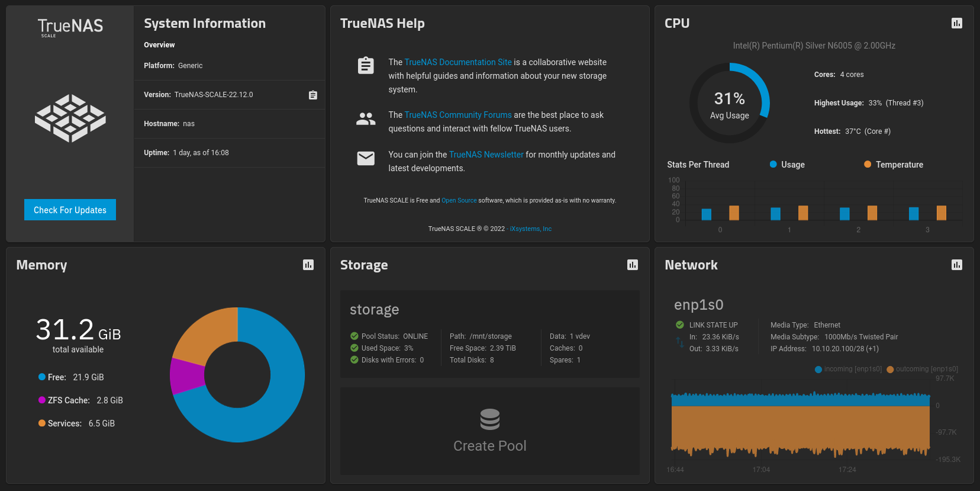Open TrueNAS Newsletter link

click(486, 155)
